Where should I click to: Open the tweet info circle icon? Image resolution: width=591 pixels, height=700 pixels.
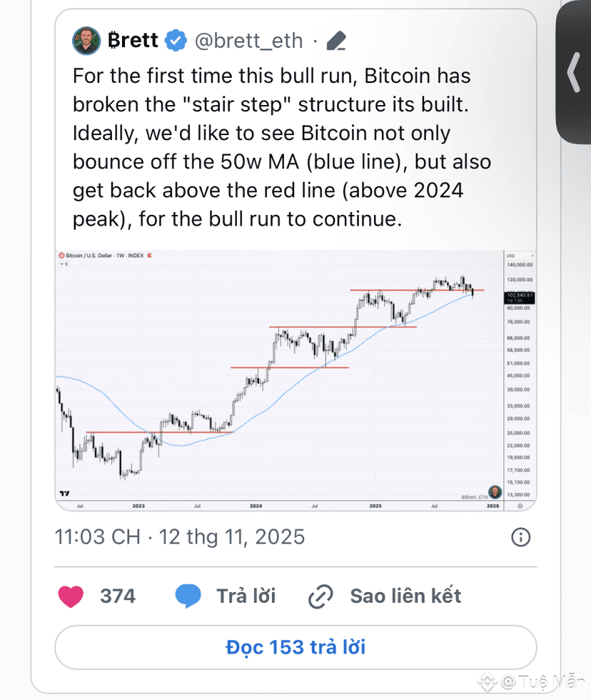tap(520, 537)
